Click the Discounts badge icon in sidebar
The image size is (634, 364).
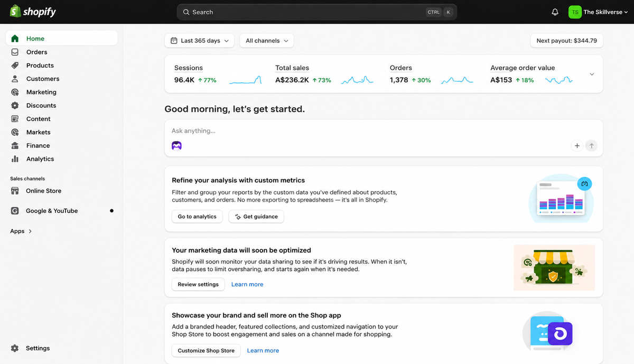click(15, 105)
